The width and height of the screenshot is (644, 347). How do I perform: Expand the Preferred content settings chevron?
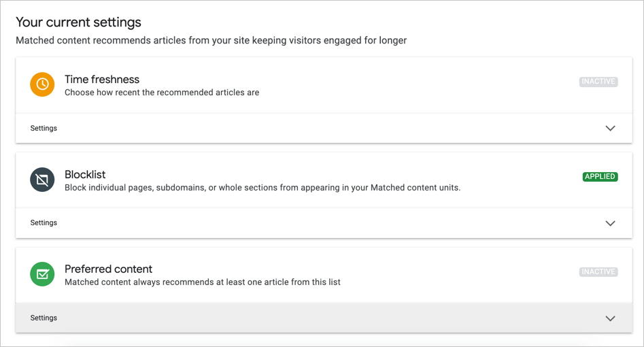pyautogui.click(x=610, y=318)
